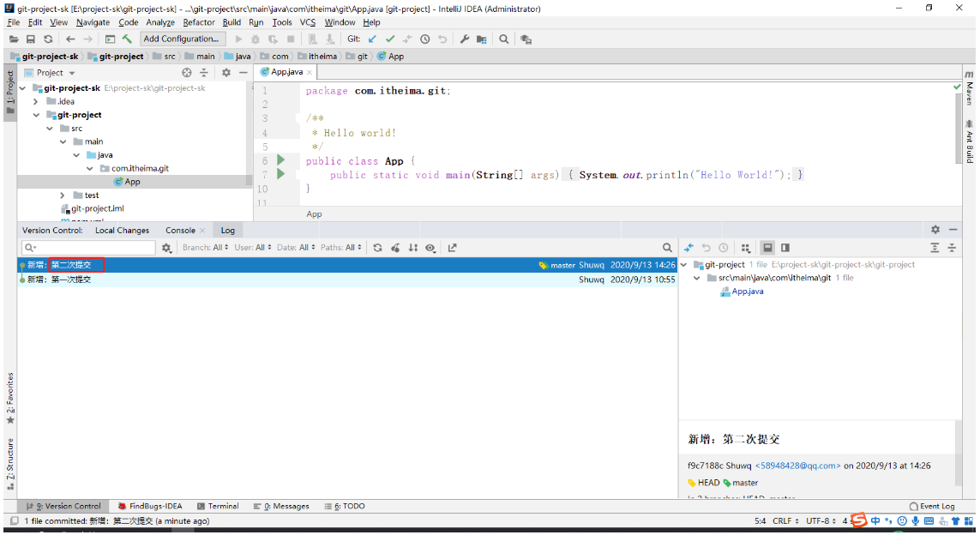
Task: Click the locate target icon in Project panel
Action: [x=186, y=73]
